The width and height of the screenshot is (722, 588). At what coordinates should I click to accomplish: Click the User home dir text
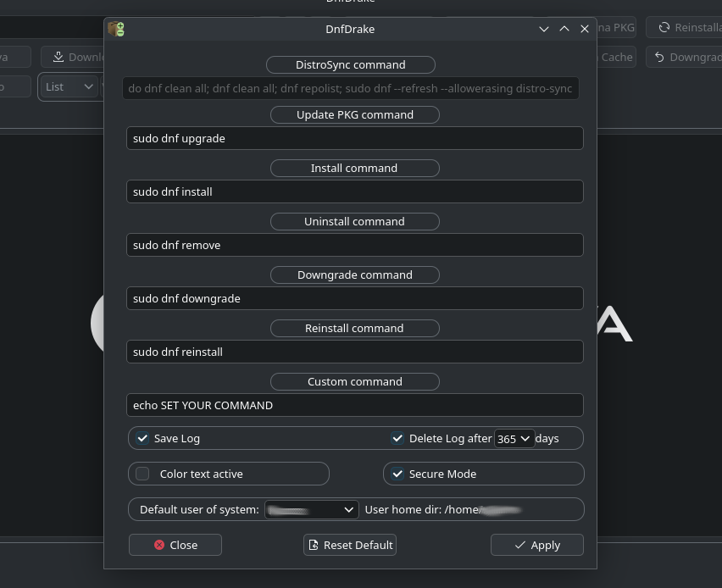443,510
